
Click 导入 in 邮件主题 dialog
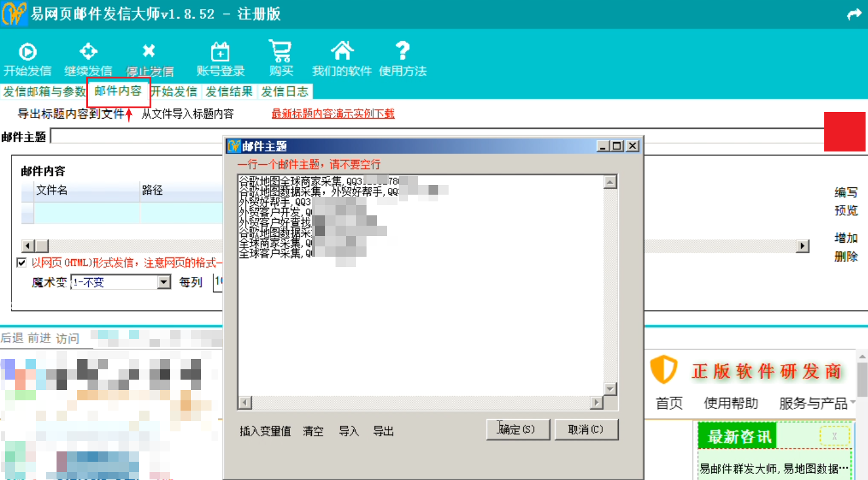click(349, 431)
